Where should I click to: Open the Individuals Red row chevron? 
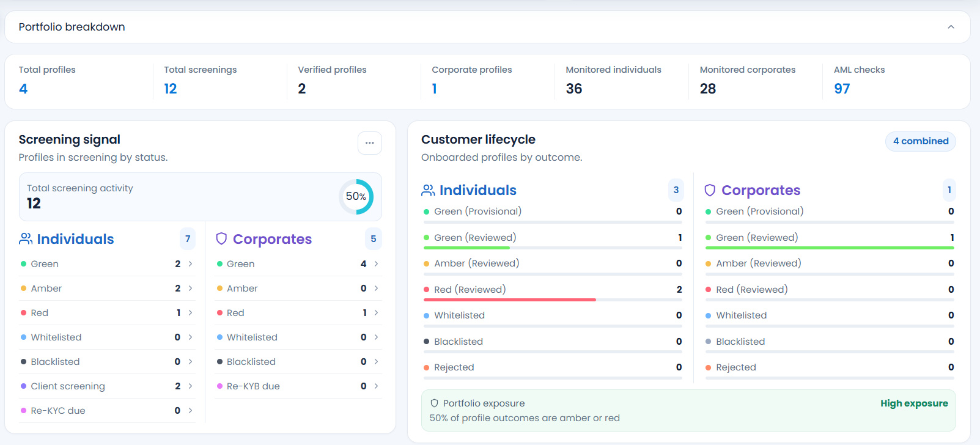[x=190, y=313]
